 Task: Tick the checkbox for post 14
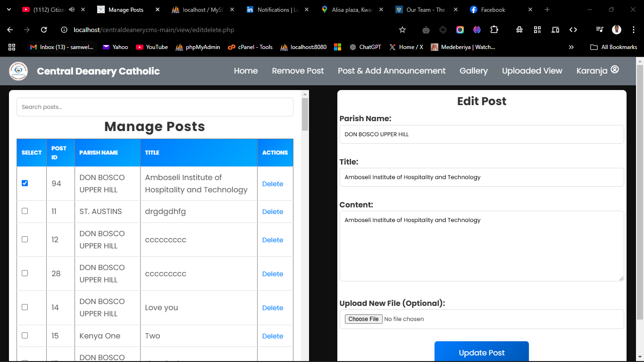(x=25, y=307)
